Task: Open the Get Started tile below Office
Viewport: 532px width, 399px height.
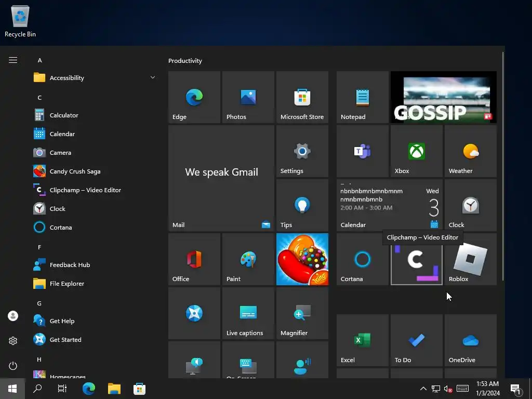Action: pos(194,313)
